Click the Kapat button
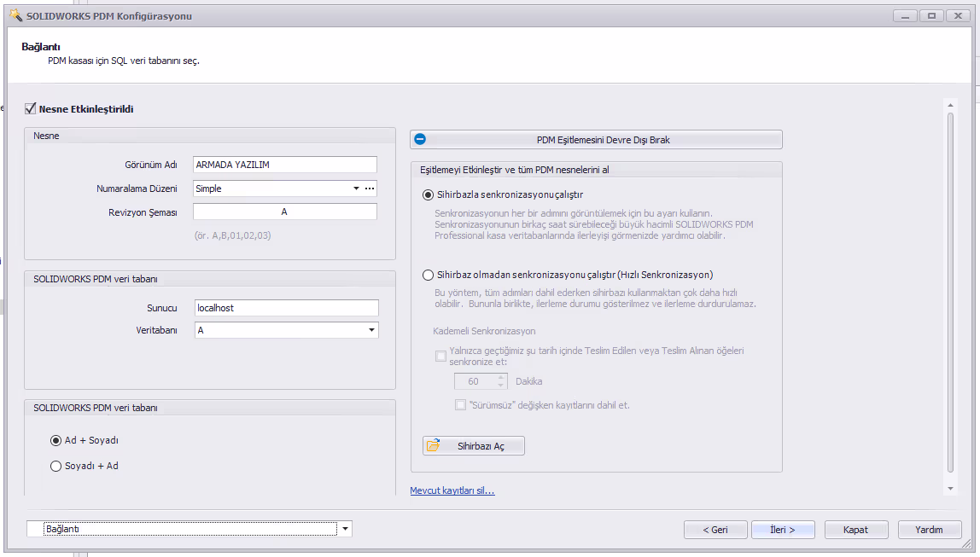 point(855,530)
